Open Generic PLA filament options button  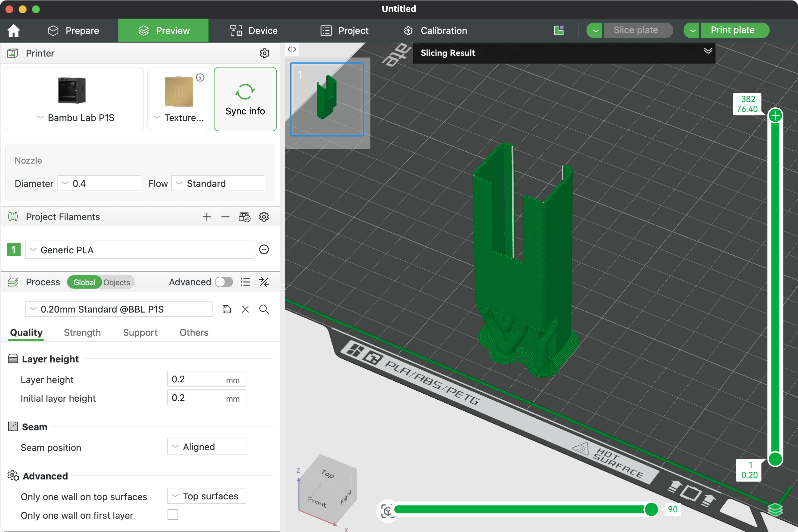coord(264,250)
